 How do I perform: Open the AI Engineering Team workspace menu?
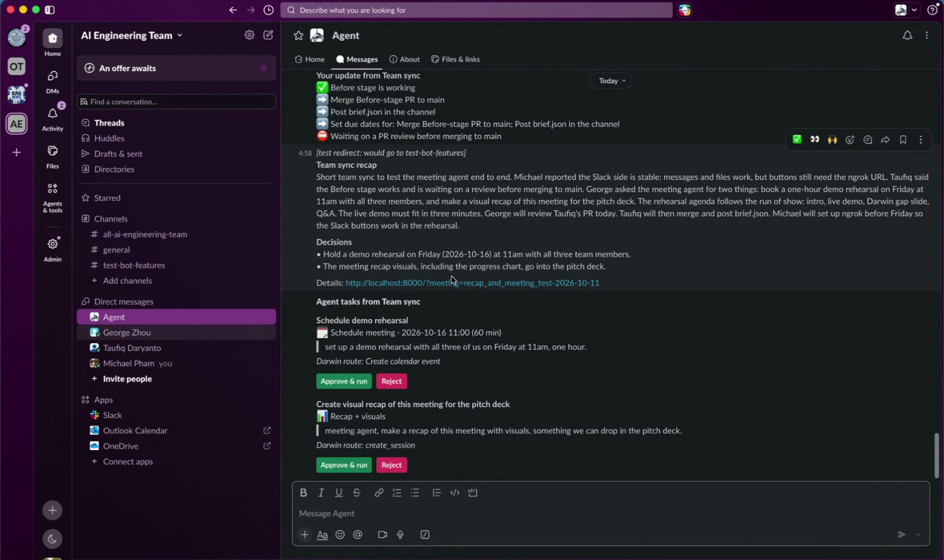coord(132,36)
